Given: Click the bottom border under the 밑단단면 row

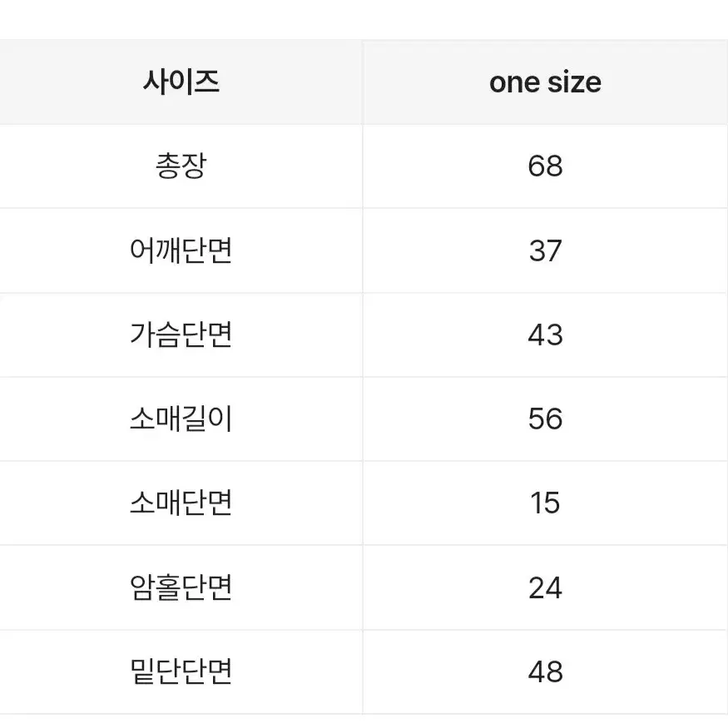Looking at the screenshot, I should (364, 714).
